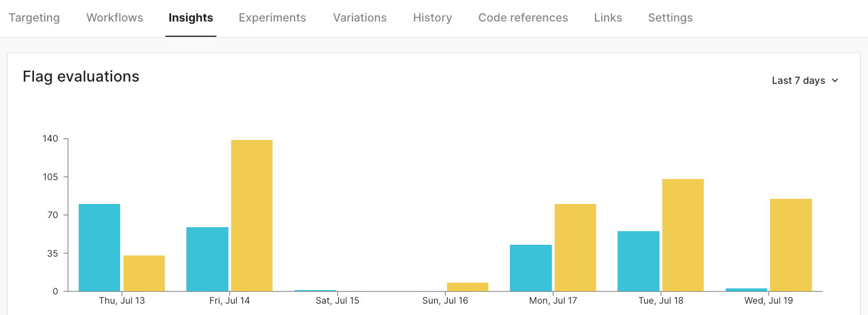View the History tab

pyautogui.click(x=432, y=18)
